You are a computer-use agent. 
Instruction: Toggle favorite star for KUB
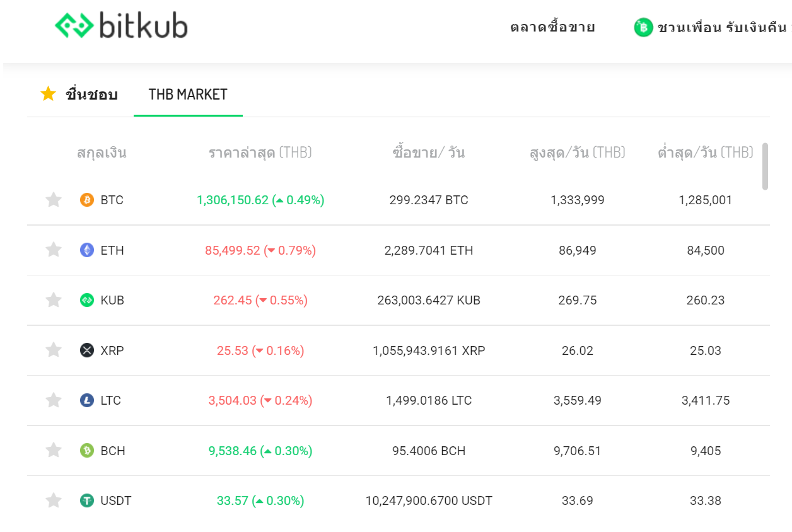54,300
